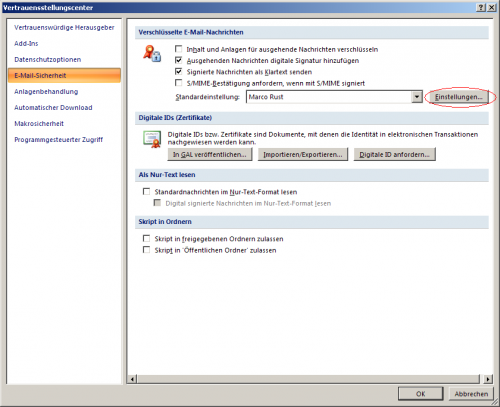Click scroll left arrow on horizontal scrollbar
500x407 pixels.
pyautogui.click(x=132, y=379)
